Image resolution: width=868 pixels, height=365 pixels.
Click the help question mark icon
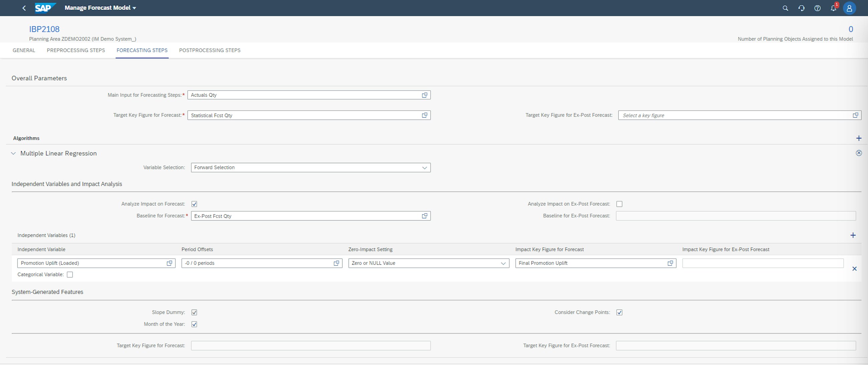(817, 8)
